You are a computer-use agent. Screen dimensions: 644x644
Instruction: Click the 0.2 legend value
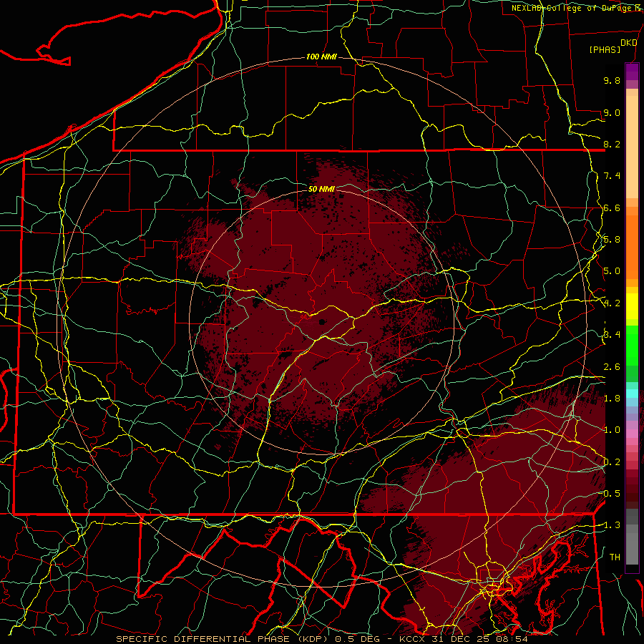point(612,462)
